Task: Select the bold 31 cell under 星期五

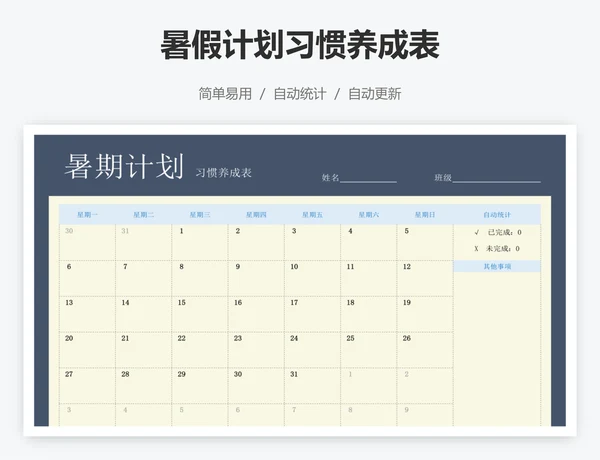Action: coord(312,386)
